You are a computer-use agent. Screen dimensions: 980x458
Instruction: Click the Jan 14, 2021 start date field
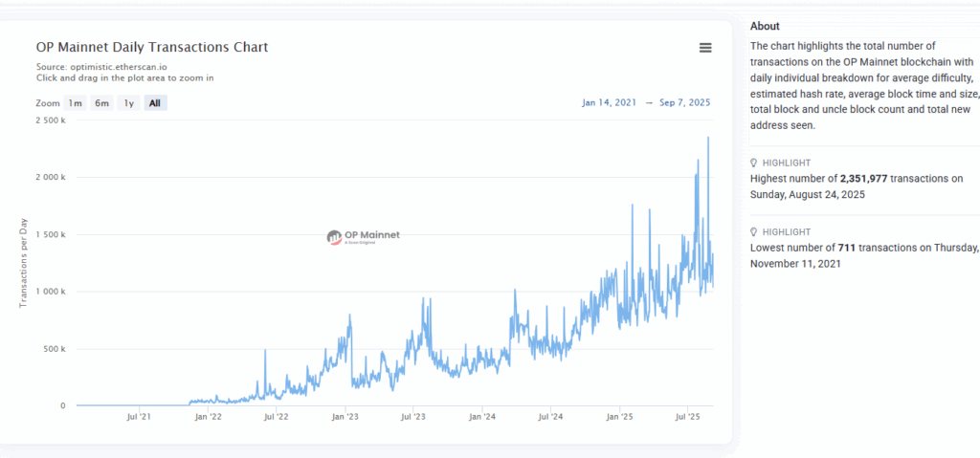point(609,103)
